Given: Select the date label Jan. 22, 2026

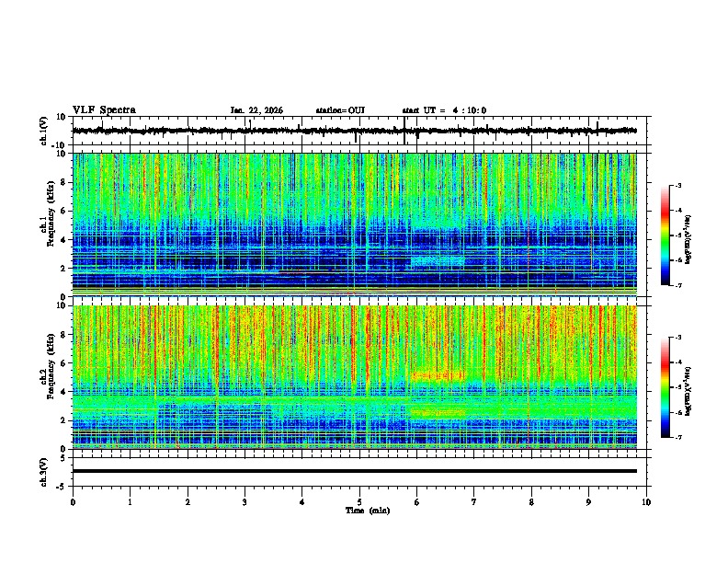Looking at the screenshot, I should tap(256, 110).
